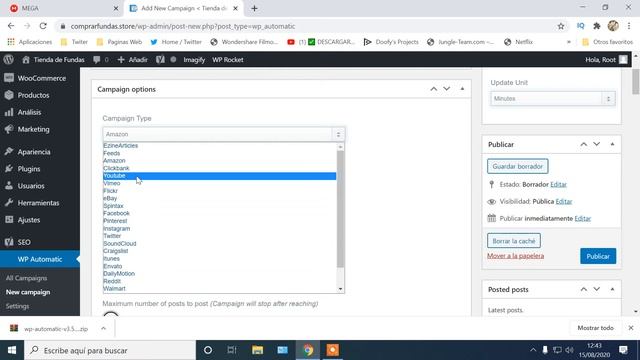The width and height of the screenshot is (640, 360).
Task: Show hidden system tray icons
Action: [533, 350]
